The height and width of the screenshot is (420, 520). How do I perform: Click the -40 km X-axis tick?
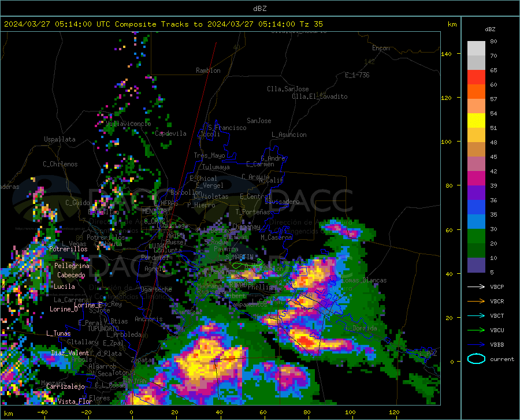[x=42, y=412]
